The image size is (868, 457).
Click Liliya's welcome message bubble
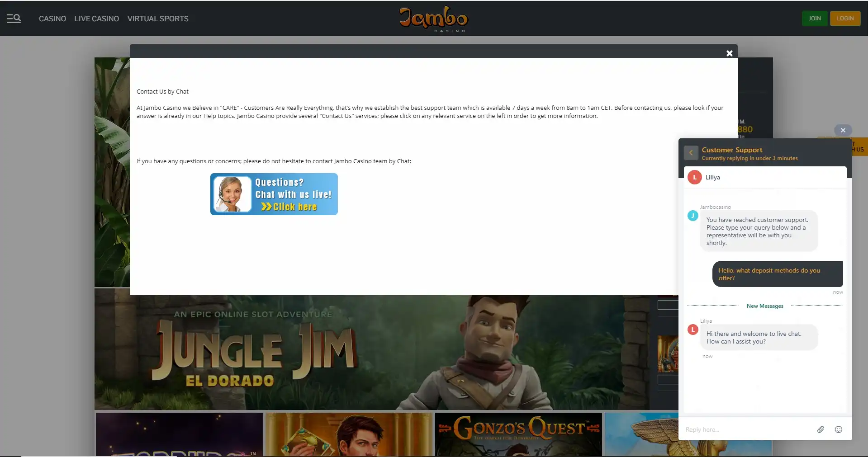(x=759, y=338)
